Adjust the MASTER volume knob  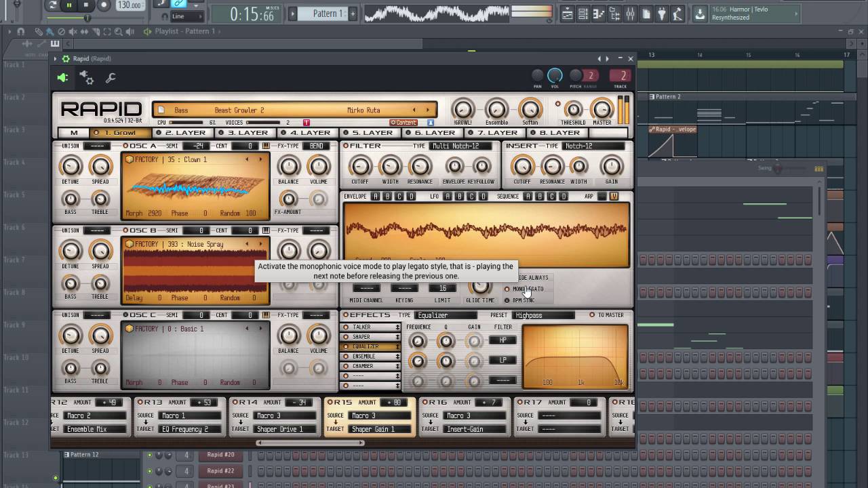coord(601,109)
